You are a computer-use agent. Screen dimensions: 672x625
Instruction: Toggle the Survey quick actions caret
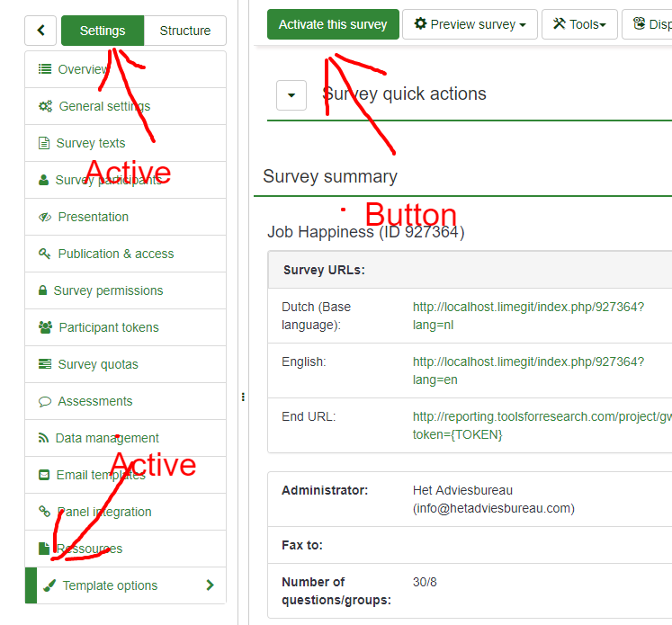[291, 95]
